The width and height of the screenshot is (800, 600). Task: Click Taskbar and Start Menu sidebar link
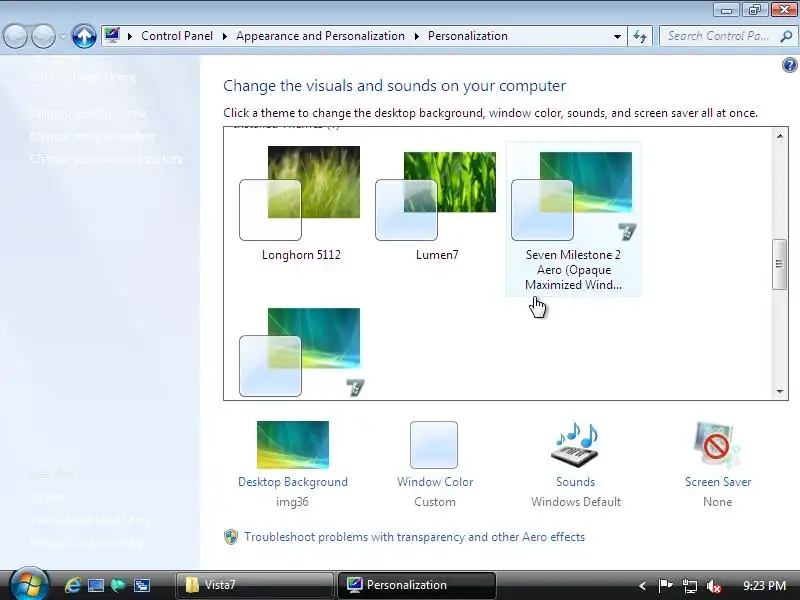(90, 520)
